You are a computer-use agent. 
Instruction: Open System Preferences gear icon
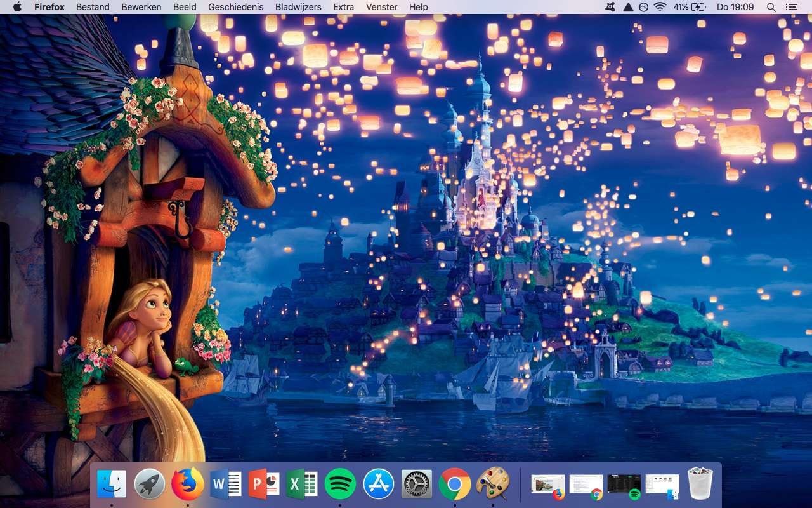417,485
